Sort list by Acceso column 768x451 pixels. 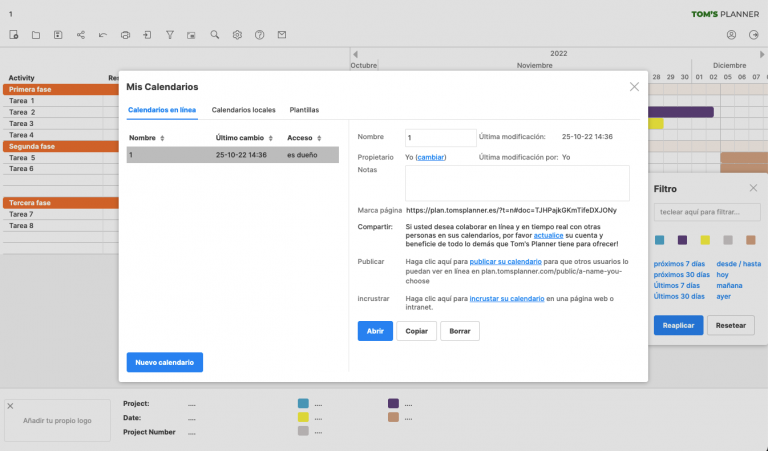(x=304, y=138)
